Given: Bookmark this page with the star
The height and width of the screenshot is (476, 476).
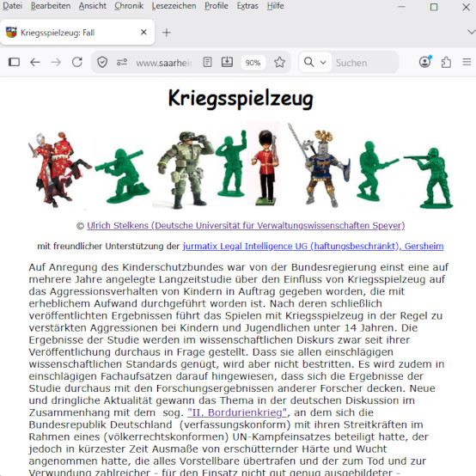Looking at the screenshot, I should [279, 62].
